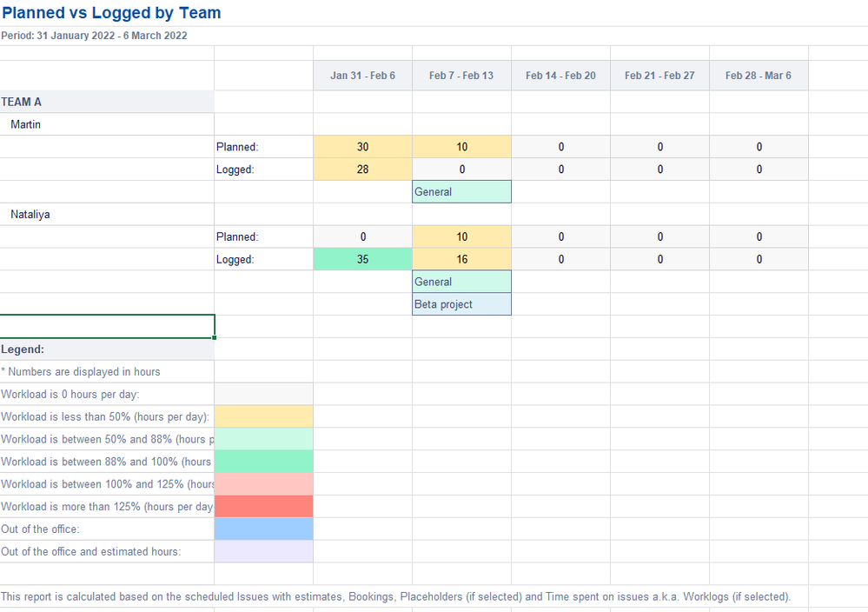Screen dimensions: 868x612
Task: Select the Feb 21 - Feb 27 header
Action: (659, 76)
